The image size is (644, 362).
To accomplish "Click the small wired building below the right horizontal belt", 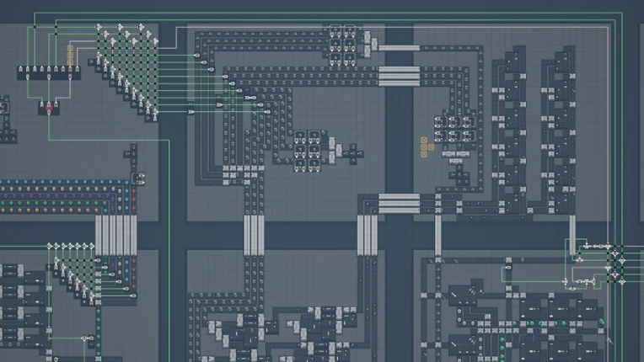I will (508, 268).
